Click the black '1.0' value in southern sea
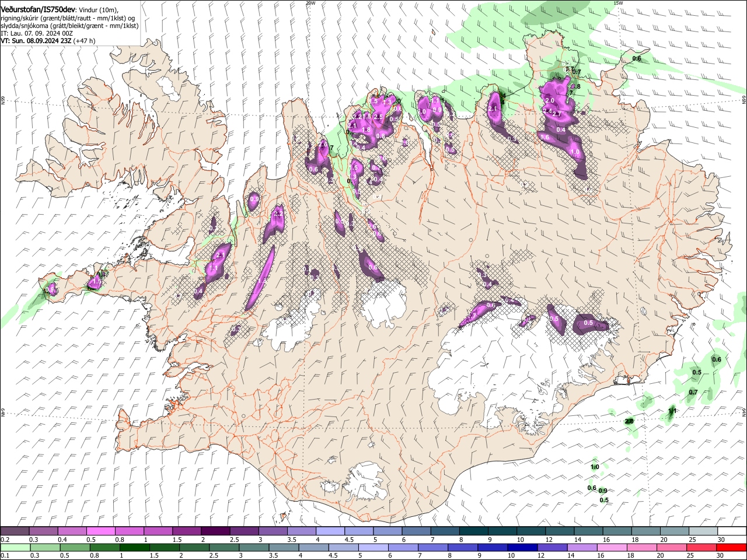 tap(595, 467)
